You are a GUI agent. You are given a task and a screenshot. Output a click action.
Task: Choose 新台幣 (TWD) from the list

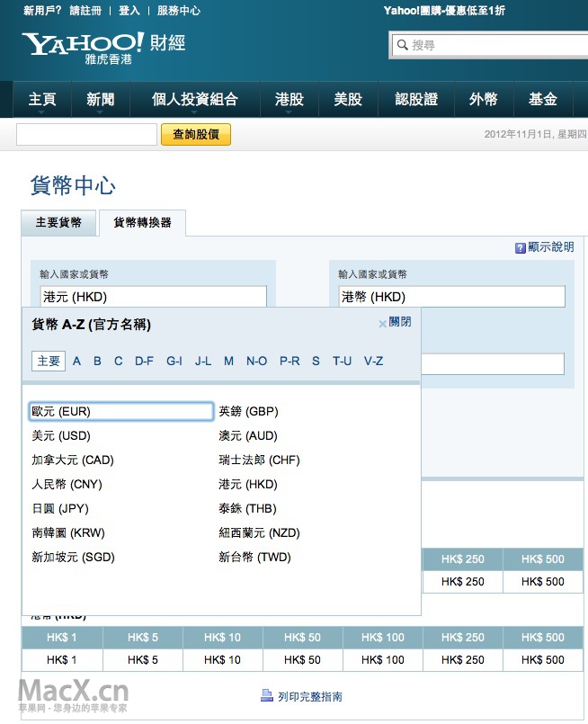(x=254, y=557)
